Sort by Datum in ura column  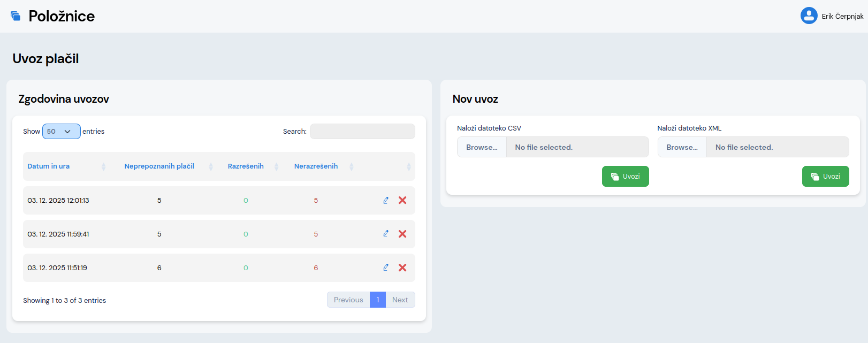coord(49,166)
